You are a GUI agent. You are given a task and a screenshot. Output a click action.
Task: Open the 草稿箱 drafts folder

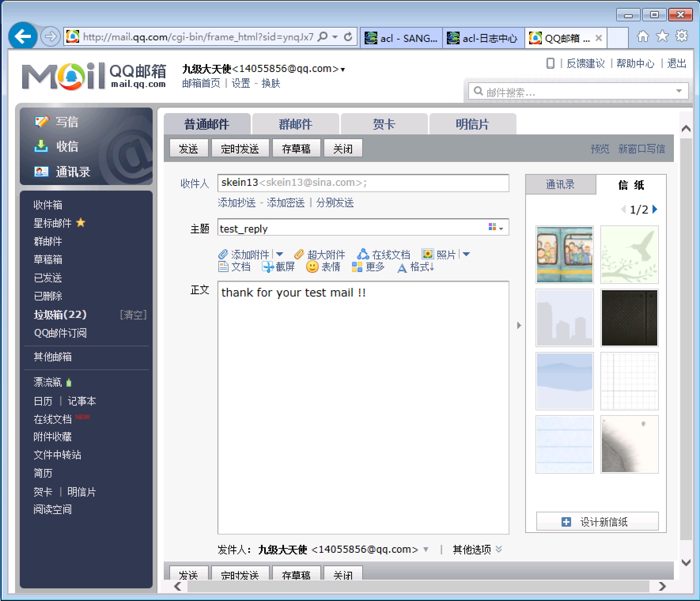tap(48, 259)
